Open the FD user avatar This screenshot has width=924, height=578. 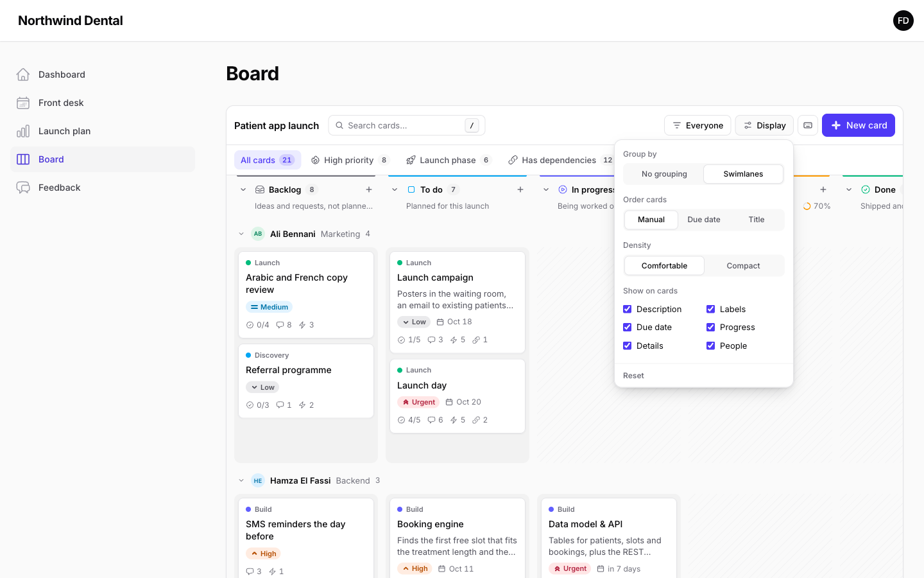(903, 21)
